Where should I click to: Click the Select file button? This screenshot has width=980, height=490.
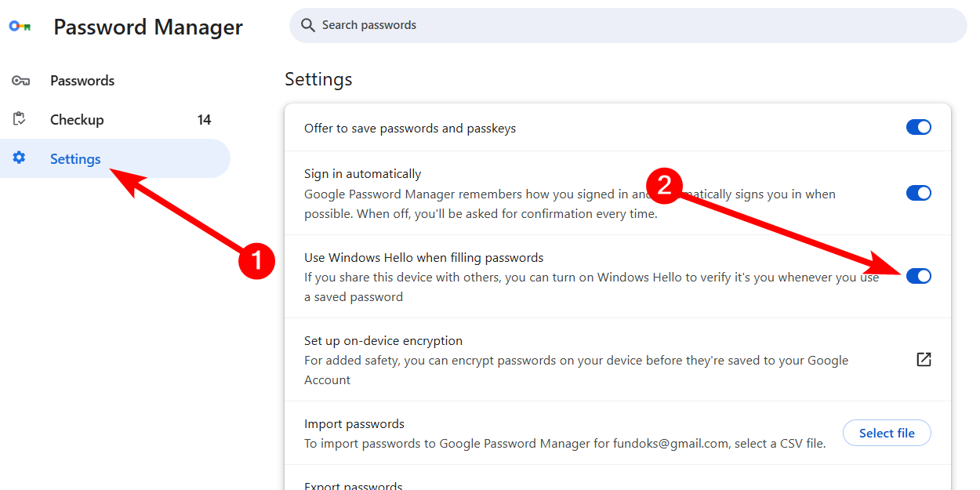point(887,433)
